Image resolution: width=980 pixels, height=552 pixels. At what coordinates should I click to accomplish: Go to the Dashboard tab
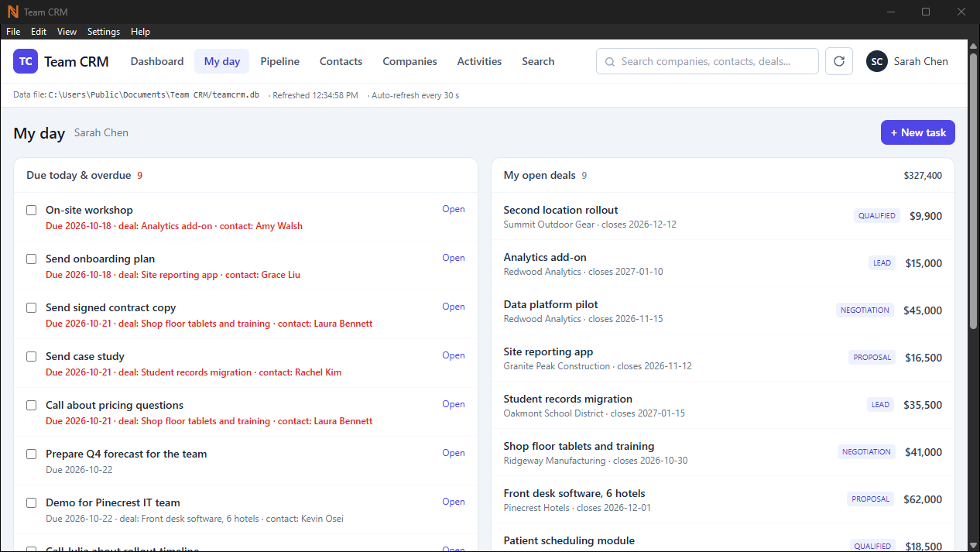point(157,61)
